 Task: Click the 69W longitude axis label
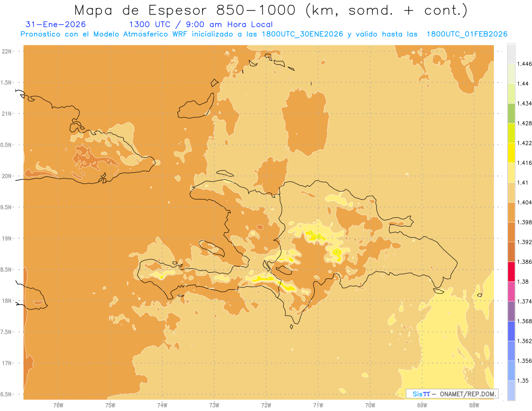(x=422, y=405)
